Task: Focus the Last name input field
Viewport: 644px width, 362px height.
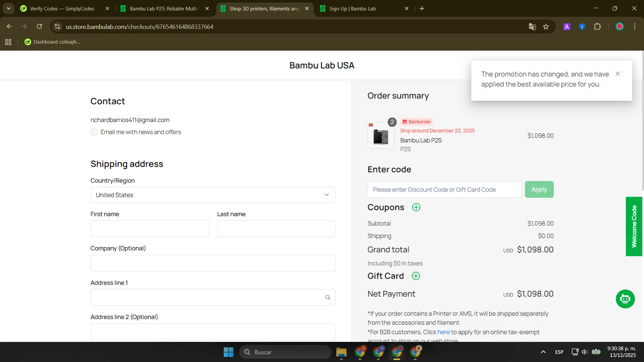Action: 276,229
